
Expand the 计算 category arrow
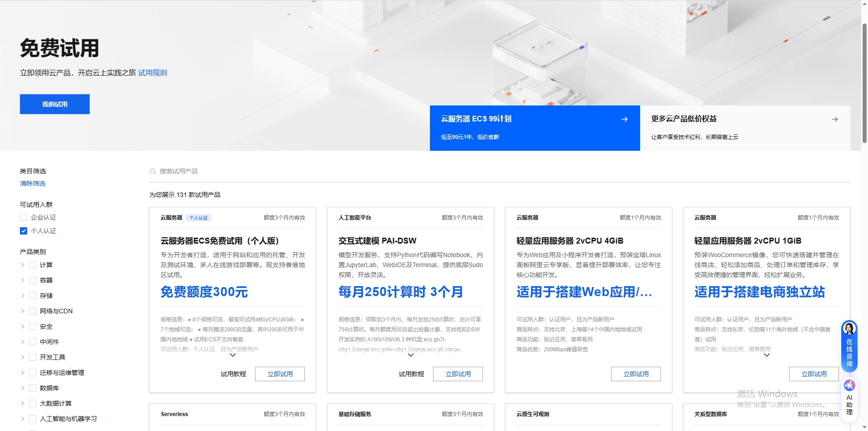click(x=23, y=265)
